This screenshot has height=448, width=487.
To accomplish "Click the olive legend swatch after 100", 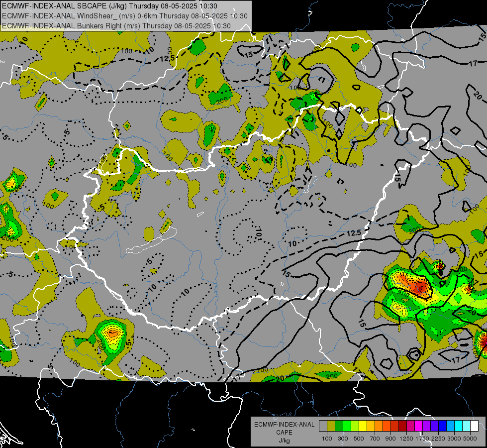I will [x=331, y=426].
